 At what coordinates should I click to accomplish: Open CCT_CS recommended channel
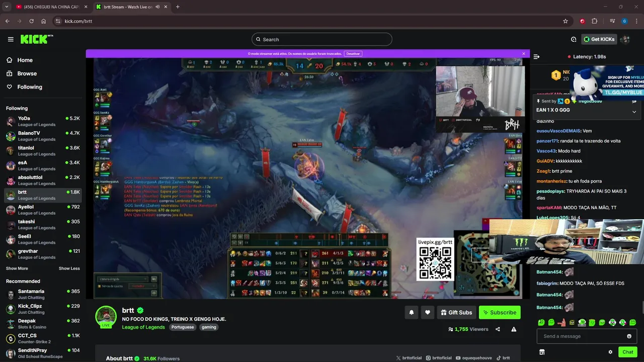(x=43, y=338)
